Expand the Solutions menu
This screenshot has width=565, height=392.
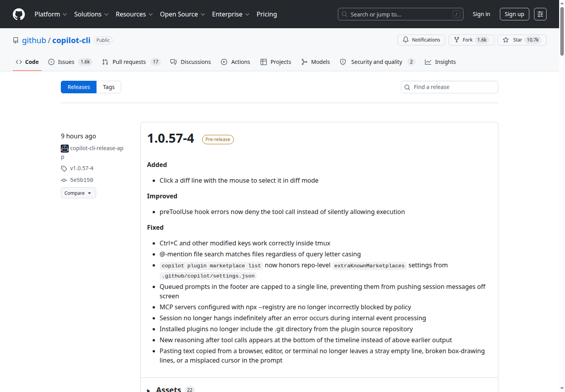coord(91,14)
